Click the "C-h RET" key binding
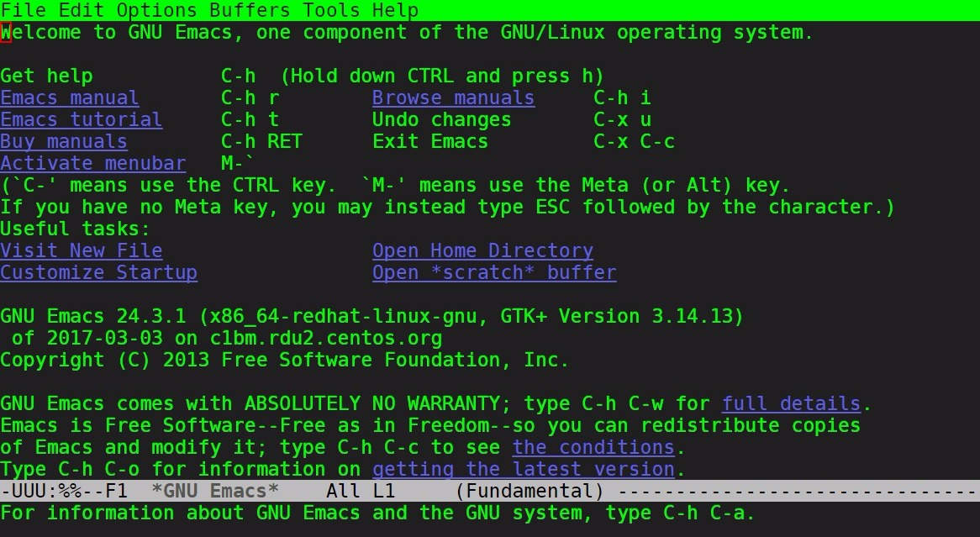980x537 pixels. [262, 142]
